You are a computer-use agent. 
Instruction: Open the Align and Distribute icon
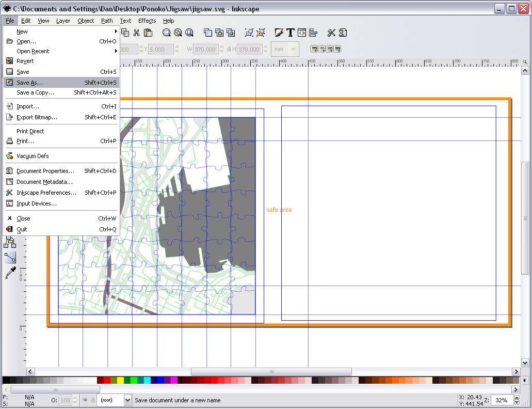click(313, 33)
